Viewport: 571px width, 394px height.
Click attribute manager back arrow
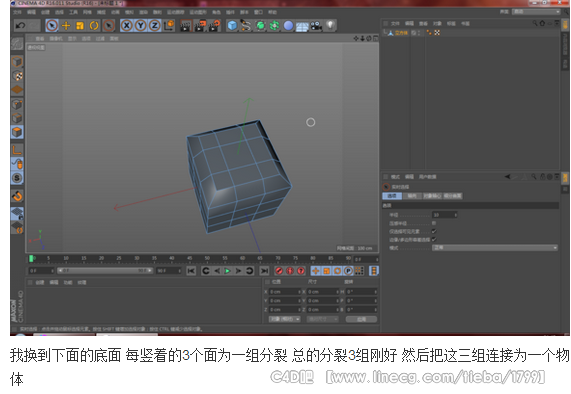point(507,177)
